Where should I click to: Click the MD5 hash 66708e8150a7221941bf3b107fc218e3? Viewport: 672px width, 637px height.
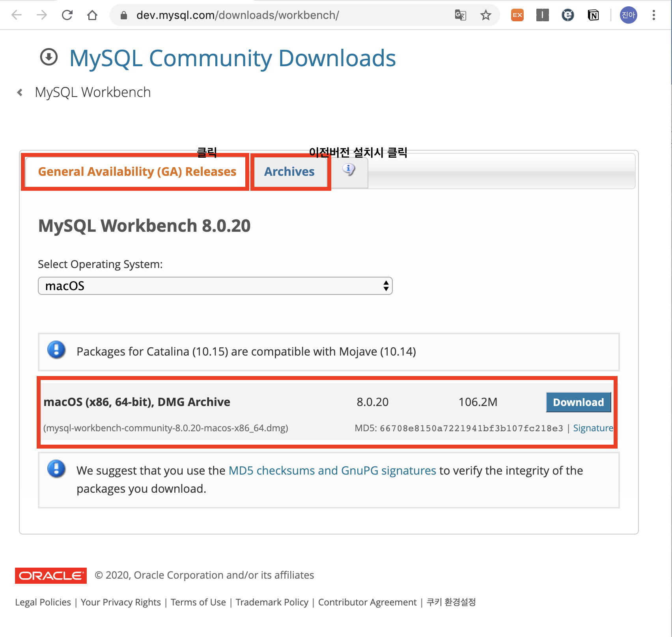pos(471,428)
